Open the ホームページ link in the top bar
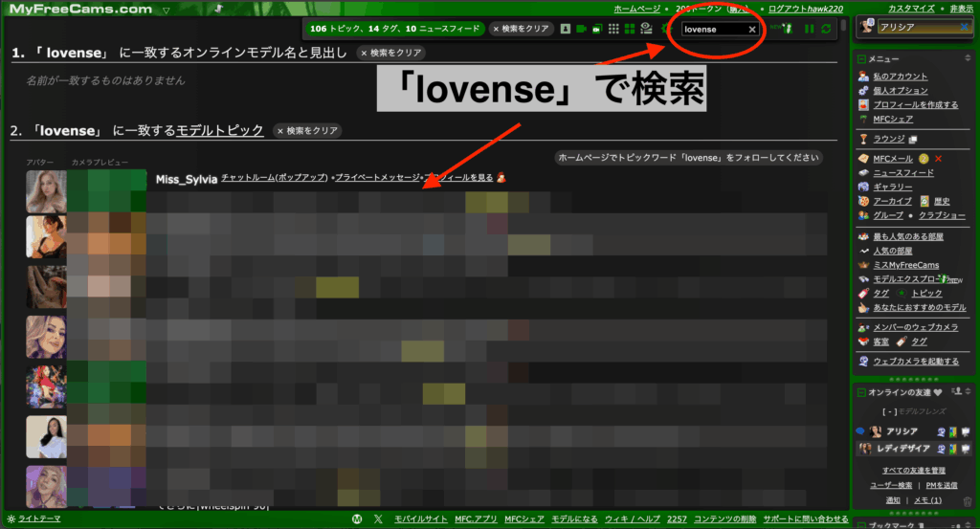This screenshot has height=529, width=980. [636, 9]
